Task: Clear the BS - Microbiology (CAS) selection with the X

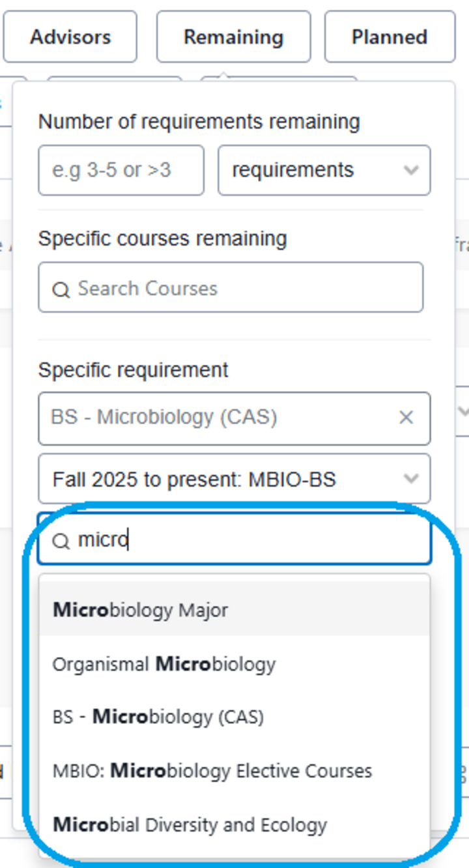Action: point(407,418)
